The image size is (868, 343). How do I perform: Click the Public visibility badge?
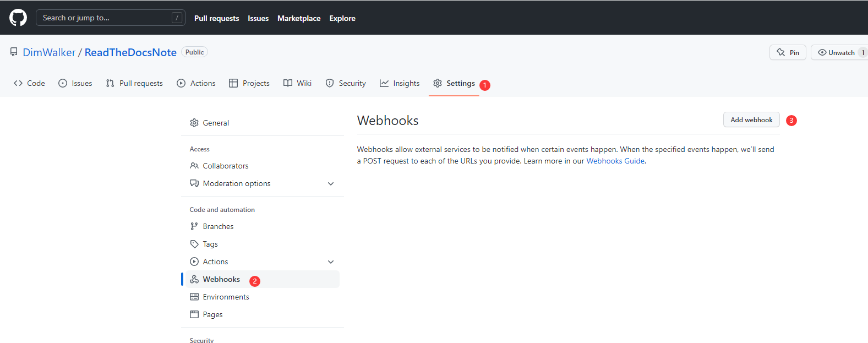pyautogui.click(x=194, y=52)
